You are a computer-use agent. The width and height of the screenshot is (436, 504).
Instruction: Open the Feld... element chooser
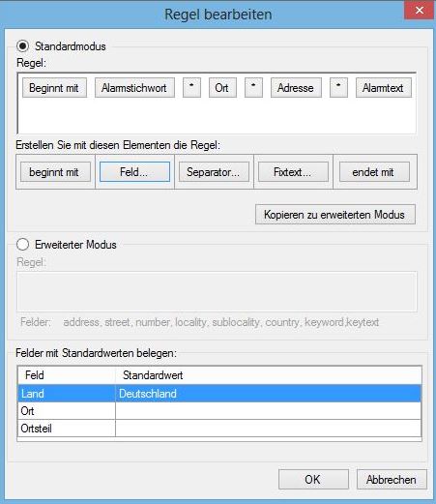click(134, 172)
